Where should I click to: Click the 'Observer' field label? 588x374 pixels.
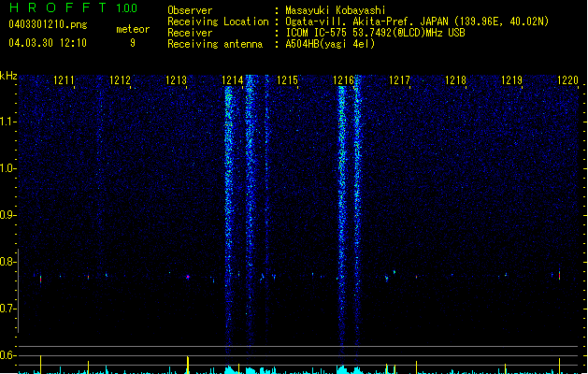tap(190, 10)
